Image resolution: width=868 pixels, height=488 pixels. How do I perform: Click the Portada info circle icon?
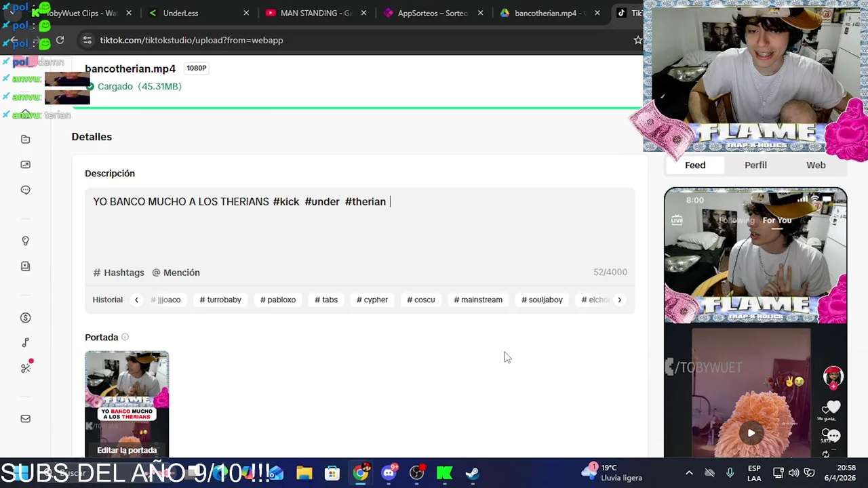[125, 337]
